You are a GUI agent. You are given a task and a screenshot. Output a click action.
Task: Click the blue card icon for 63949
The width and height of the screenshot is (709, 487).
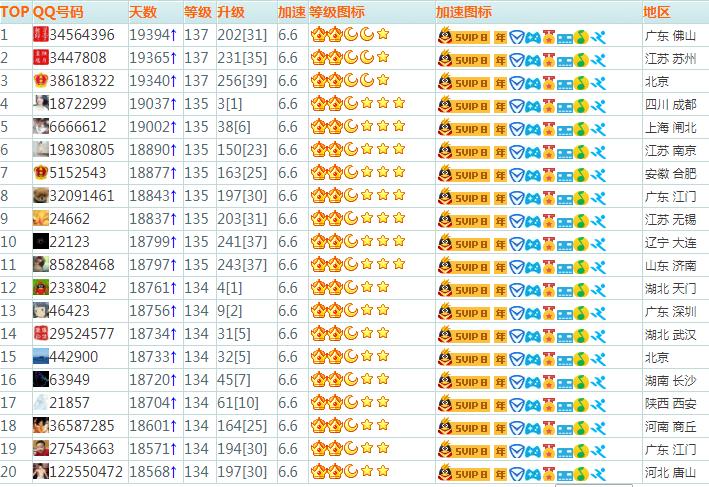(565, 383)
